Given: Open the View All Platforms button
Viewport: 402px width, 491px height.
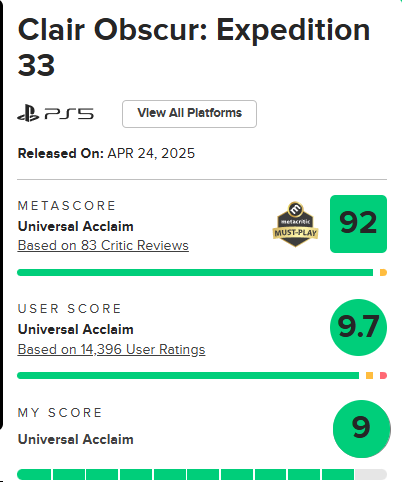Looking at the screenshot, I should [189, 114].
